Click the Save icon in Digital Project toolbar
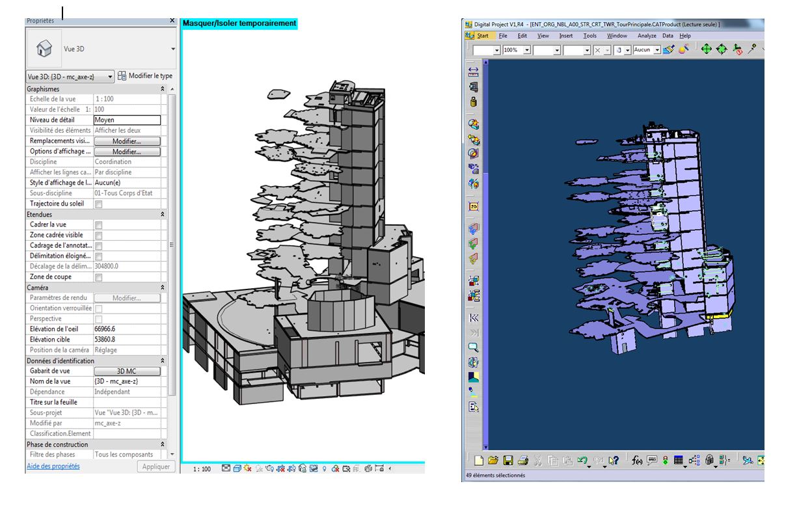This screenshot has height=512, width=812. [x=508, y=461]
